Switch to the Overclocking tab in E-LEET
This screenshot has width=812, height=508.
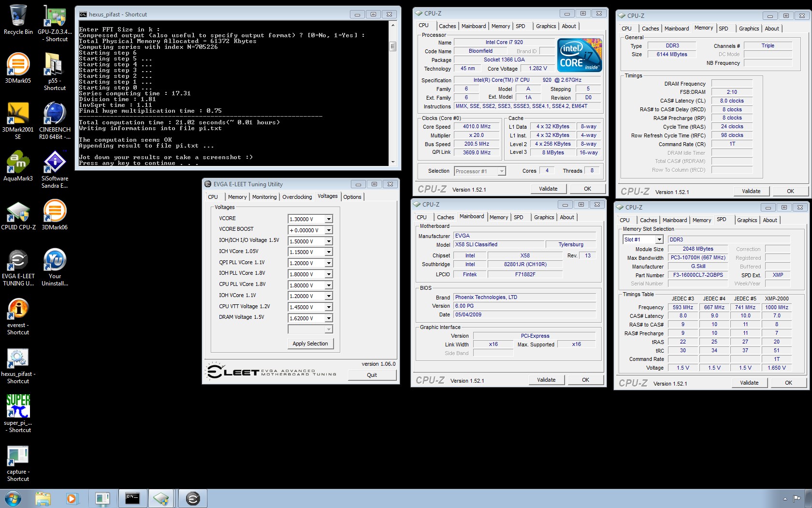(x=297, y=197)
